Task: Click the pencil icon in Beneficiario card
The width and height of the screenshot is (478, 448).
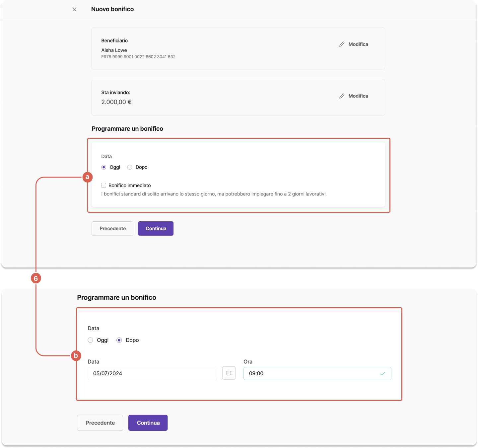Action: [342, 44]
